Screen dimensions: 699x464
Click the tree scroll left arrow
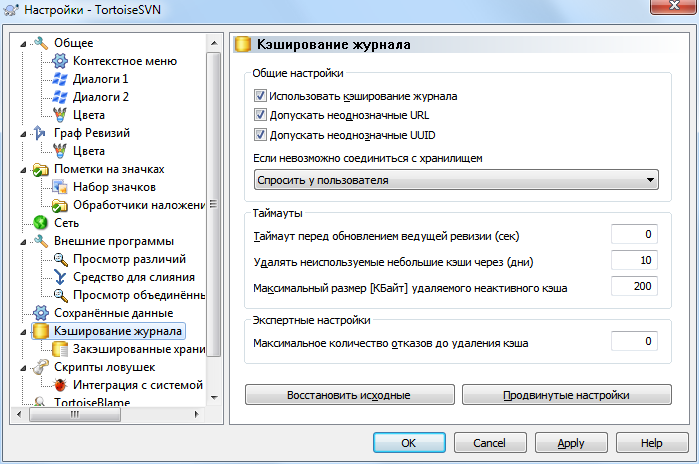tap(19, 415)
